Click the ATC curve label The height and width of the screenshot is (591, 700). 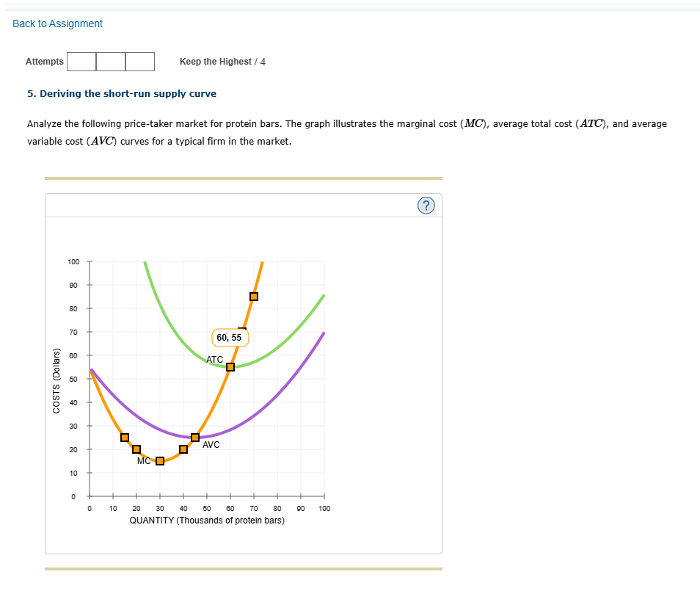[214, 359]
